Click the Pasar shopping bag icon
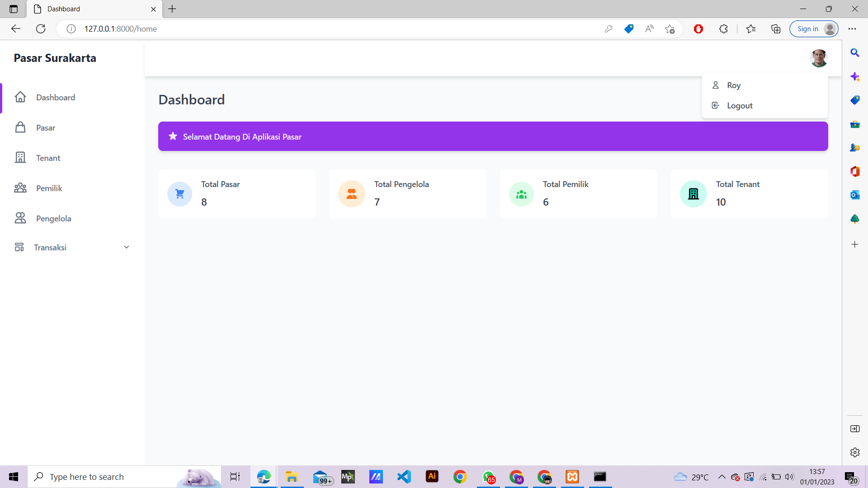868x488 pixels. coord(20,127)
